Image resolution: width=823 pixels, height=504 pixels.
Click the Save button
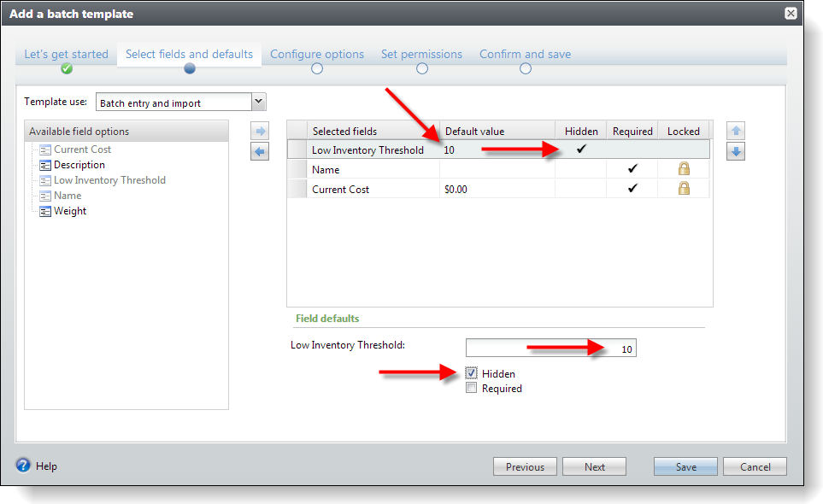pyautogui.click(x=685, y=466)
